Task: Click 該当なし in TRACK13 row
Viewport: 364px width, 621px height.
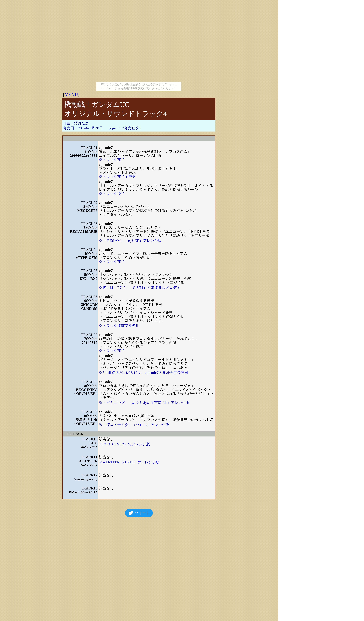Action: tap(106, 489)
